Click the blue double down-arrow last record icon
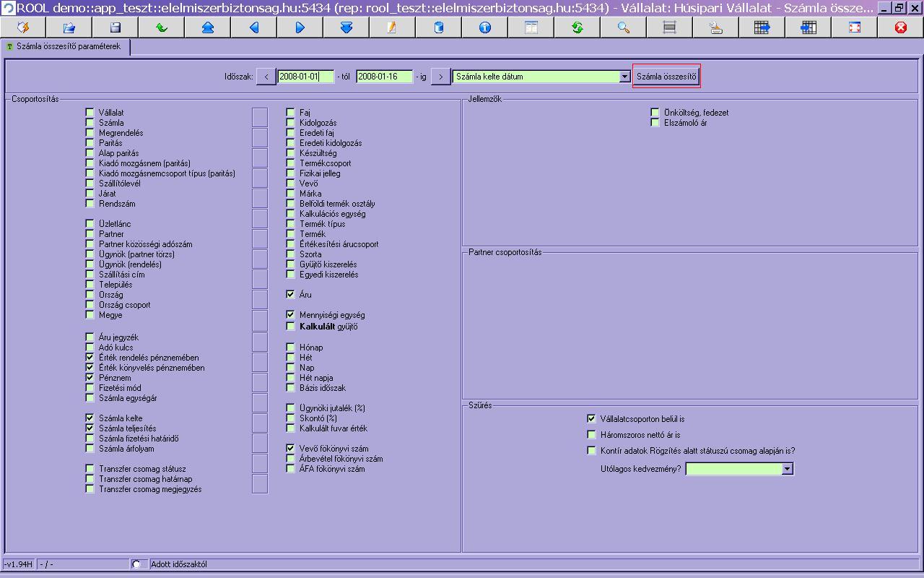 346,27
